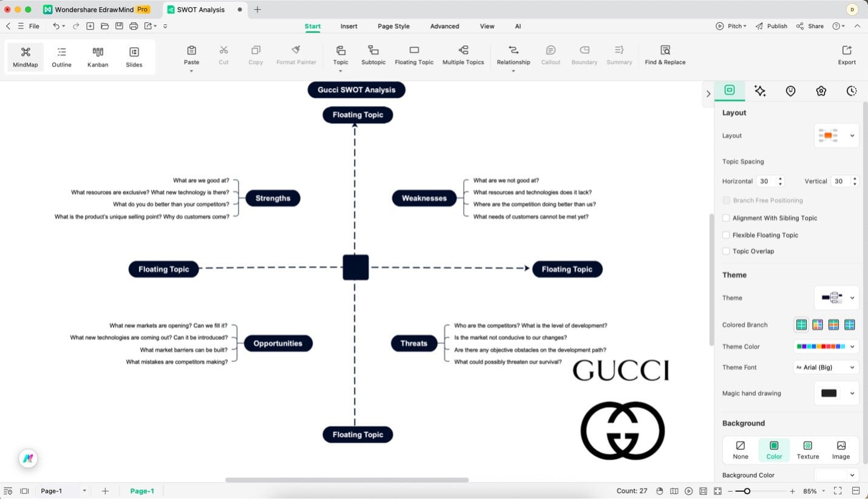Open the Theme dropdown
This screenshot has width=868, height=501.
[836, 298]
